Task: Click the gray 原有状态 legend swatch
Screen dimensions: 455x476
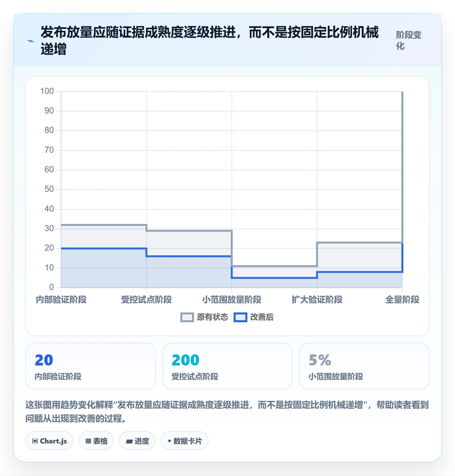Action: (x=187, y=317)
